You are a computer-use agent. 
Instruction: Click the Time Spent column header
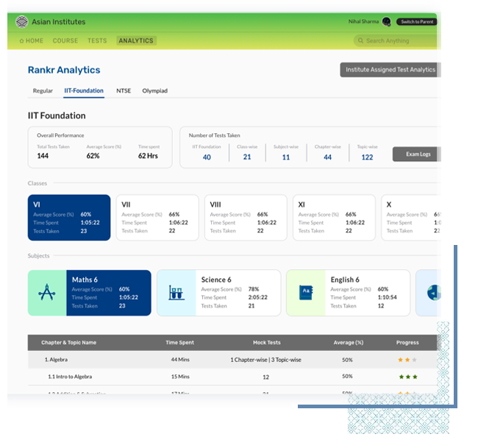[179, 343]
